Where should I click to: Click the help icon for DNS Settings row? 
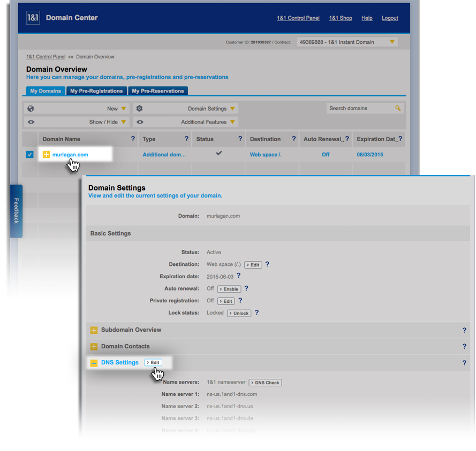464,363
